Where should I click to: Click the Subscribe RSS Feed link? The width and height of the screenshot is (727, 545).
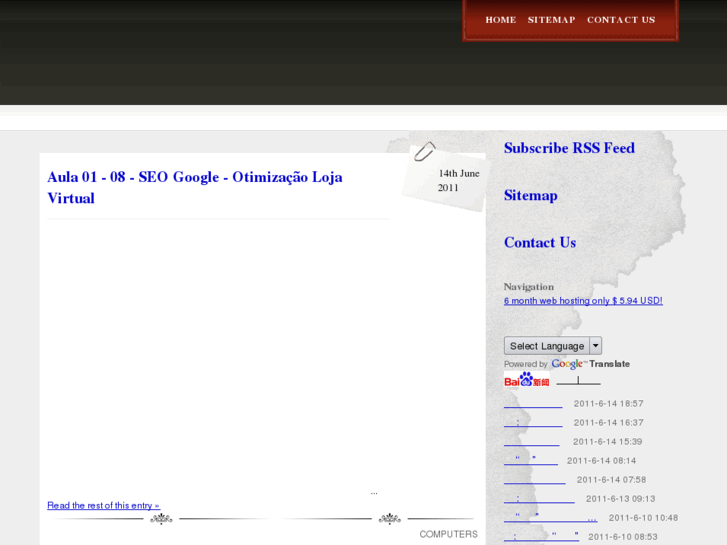[x=569, y=148]
